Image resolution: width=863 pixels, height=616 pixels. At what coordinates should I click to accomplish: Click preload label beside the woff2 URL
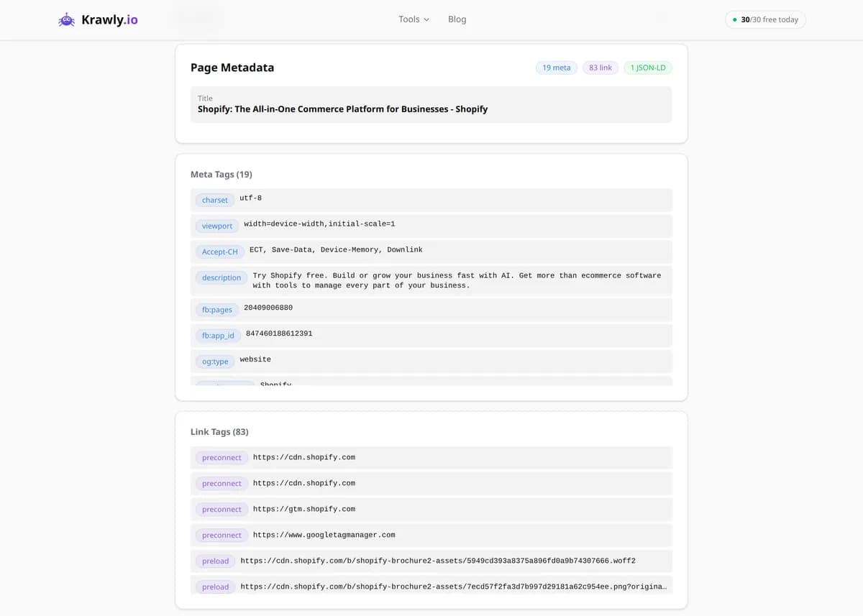(x=216, y=561)
